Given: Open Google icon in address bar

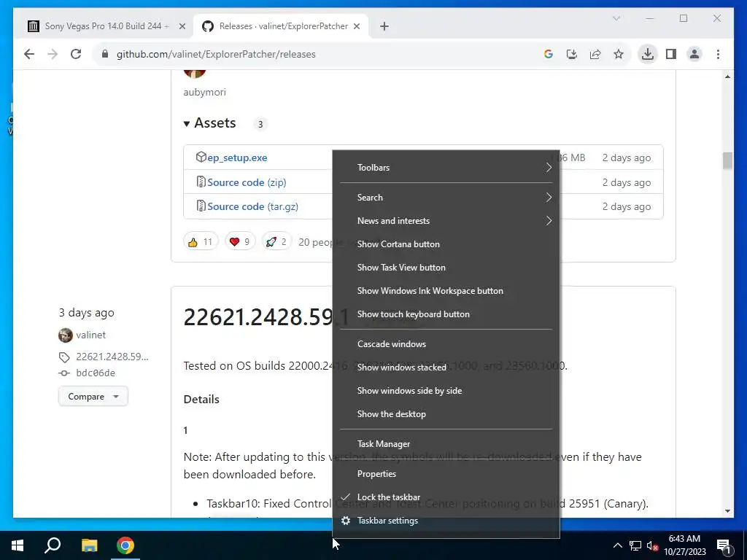Looking at the screenshot, I should [549, 54].
